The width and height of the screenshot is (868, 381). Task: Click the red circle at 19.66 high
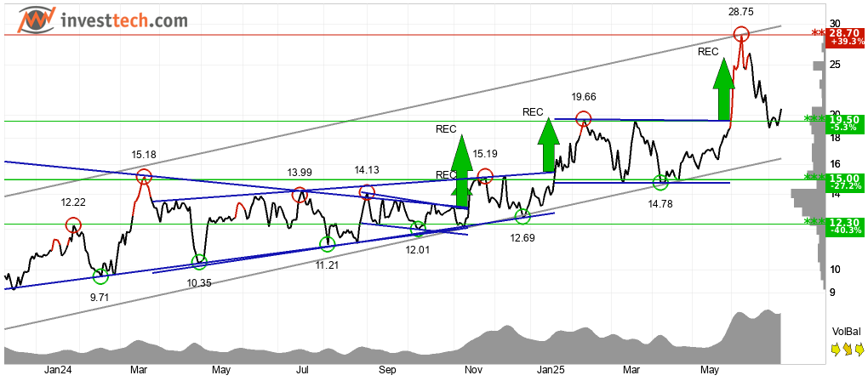tap(583, 118)
